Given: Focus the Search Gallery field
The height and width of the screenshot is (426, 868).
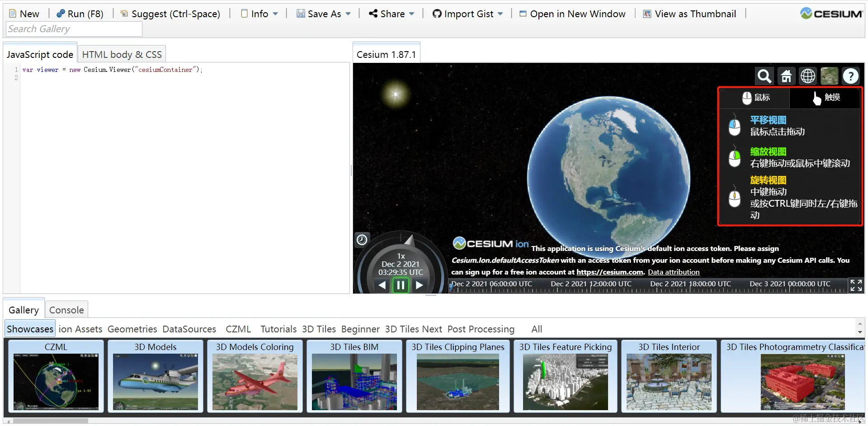Looking at the screenshot, I should click(74, 29).
